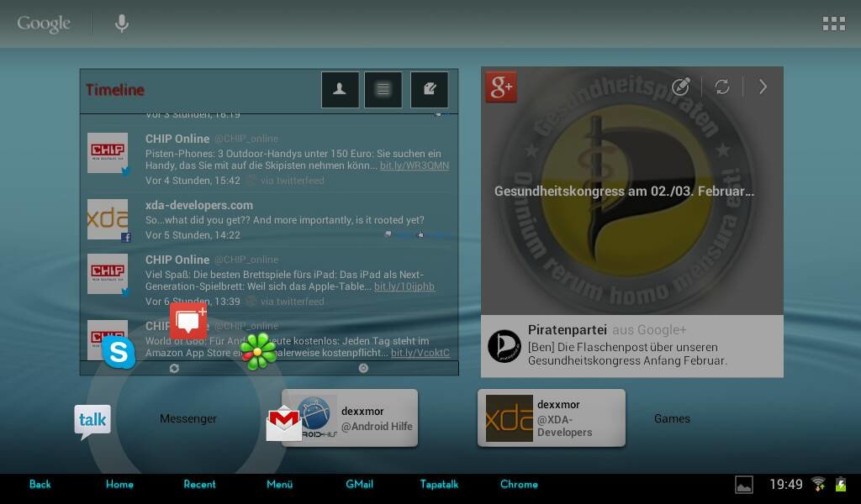This screenshot has height=504, width=861.
Task: Launch GMail from the bottom bar
Action: [x=360, y=484]
